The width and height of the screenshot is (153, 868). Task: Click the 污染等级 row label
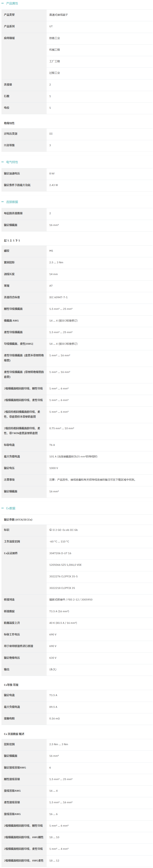coord(9,145)
